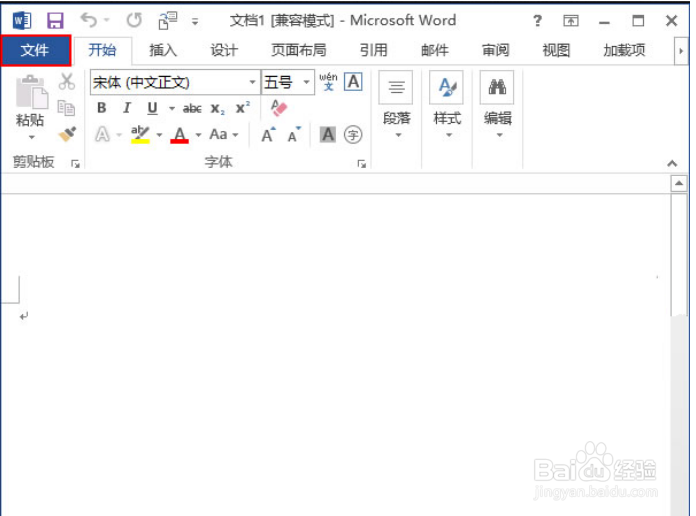Customize Quick Access Toolbar dropdown

(x=195, y=21)
